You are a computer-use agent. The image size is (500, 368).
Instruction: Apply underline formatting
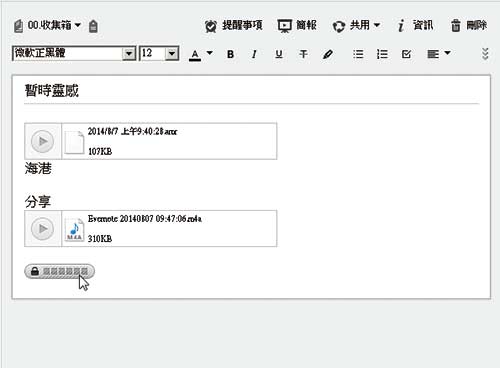tap(279, 54)
